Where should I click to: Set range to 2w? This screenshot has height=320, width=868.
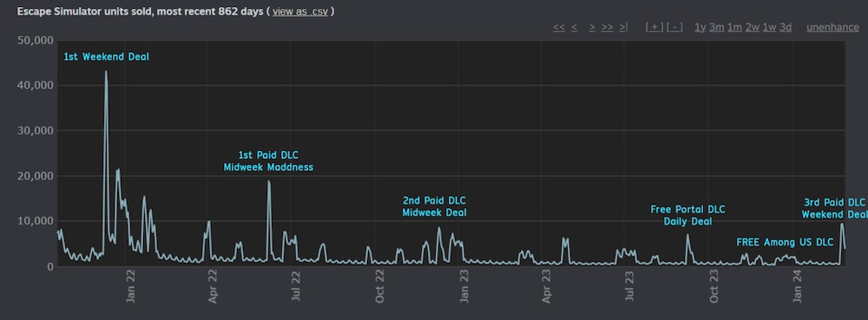click(x=753, y=27)
